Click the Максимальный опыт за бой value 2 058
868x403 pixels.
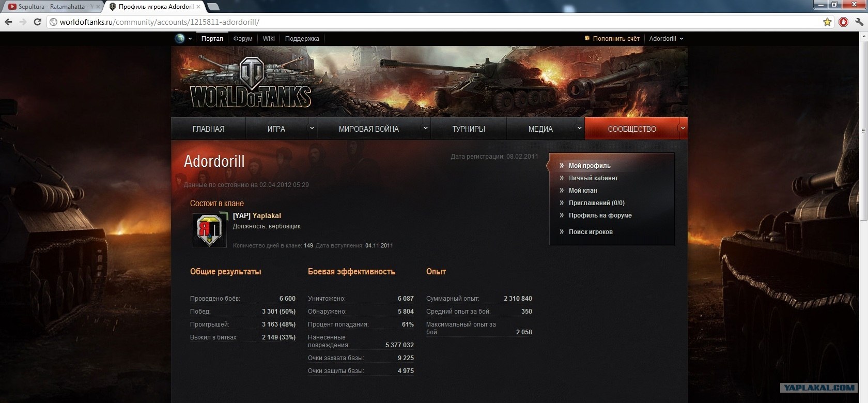click(524, 332)
